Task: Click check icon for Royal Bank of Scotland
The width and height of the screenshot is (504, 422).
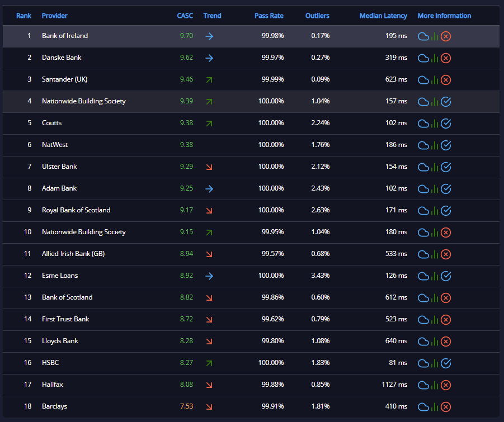Action: click(x=445, y=211)
